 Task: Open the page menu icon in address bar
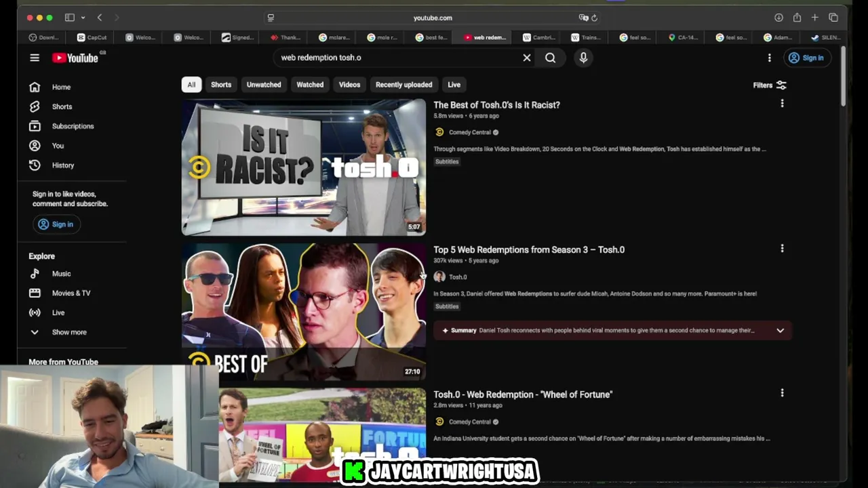pos(271,18)
